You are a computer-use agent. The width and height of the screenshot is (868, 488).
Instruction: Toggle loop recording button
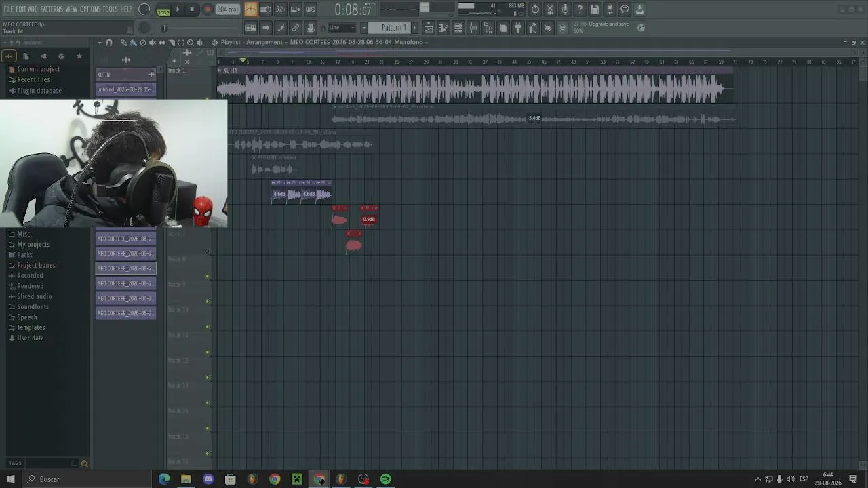point(311,9)
